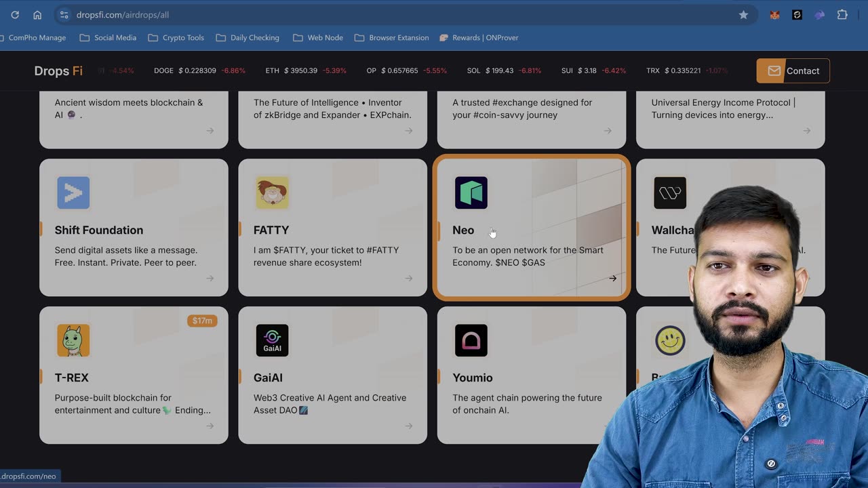Go to the browser home page icon
The height and width of the screenshot is (488, 868).
[x=37, y=15]
